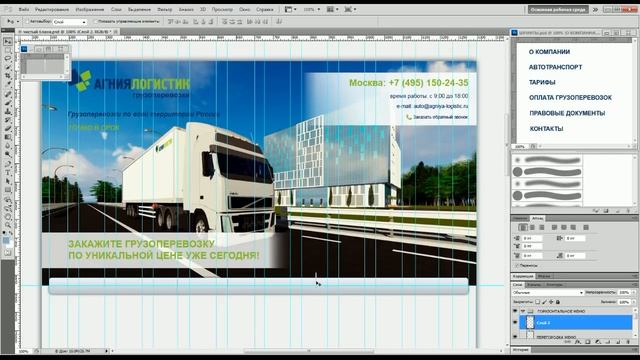Click foreground color swatch in toolbox
Image resolution: width=640 pixels, height=360 pixels.
tap(6, 240)
